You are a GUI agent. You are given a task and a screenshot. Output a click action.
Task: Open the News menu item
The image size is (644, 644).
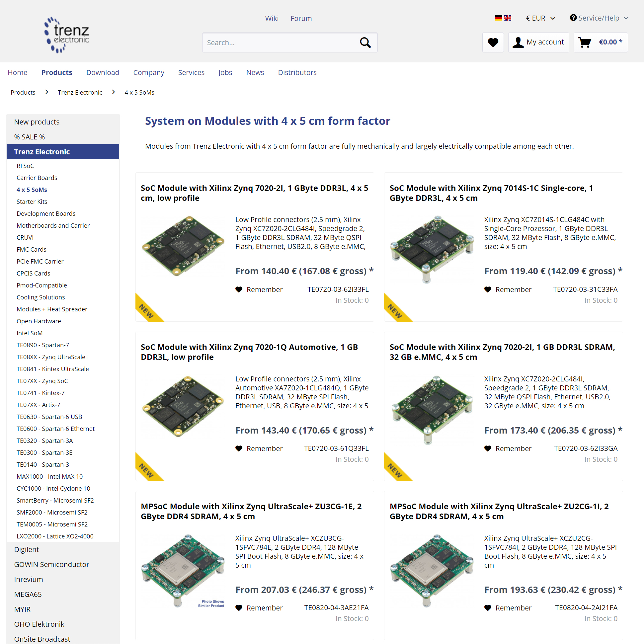click(x=255, y=72)
